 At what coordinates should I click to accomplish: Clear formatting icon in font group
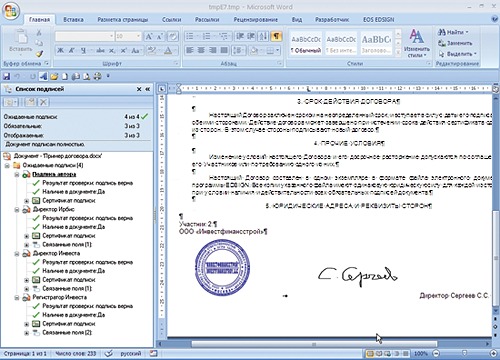point(173,36)
